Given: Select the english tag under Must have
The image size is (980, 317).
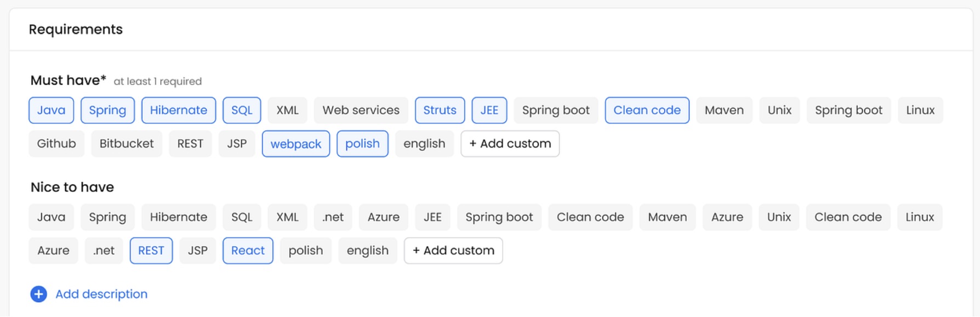Looking at the screenshot, I should click(424, 144).
